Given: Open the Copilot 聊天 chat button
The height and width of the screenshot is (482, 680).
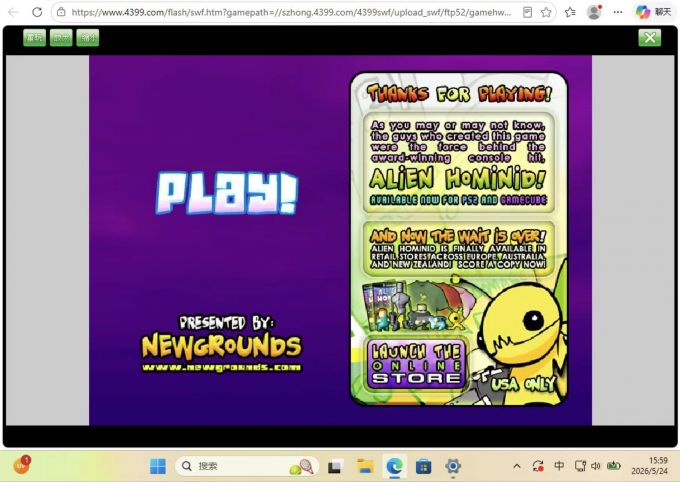Looking at the screenshot, I should pos(654,12).
